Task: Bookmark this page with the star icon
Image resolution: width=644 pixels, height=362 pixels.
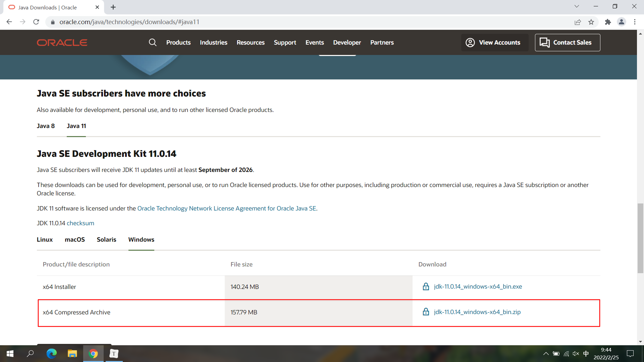Action: tap(591, 22)
